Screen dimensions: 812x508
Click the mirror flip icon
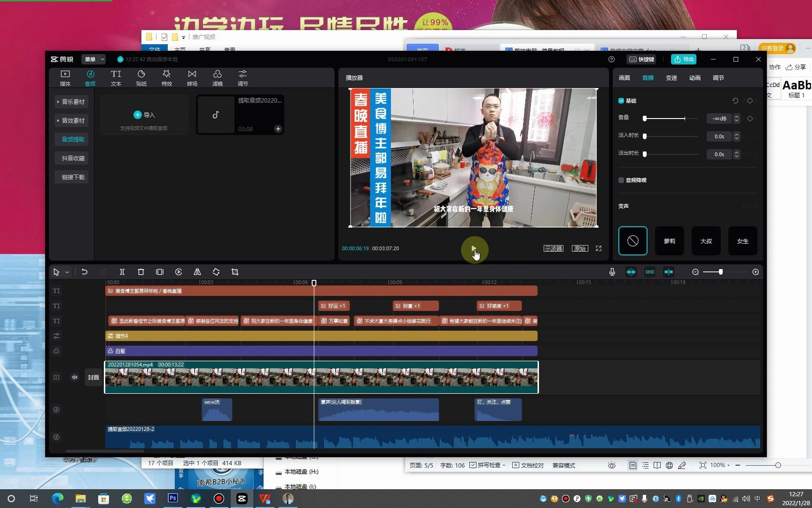[197, 272]
